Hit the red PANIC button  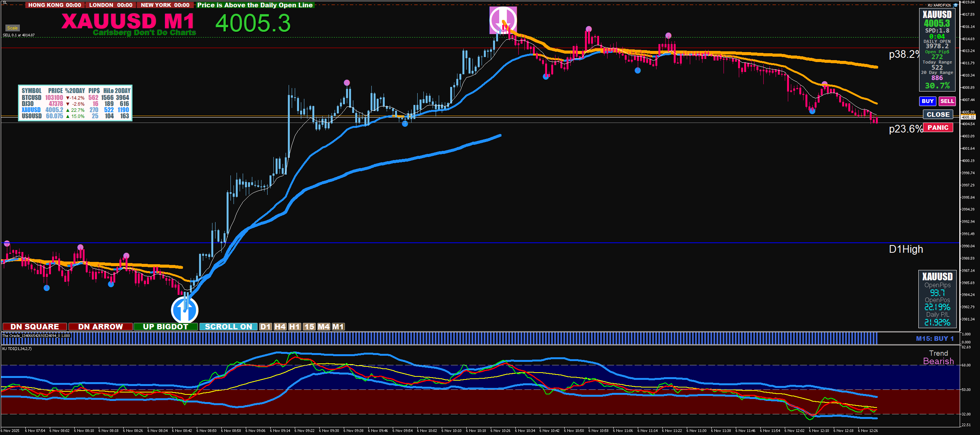coord(938,128)
